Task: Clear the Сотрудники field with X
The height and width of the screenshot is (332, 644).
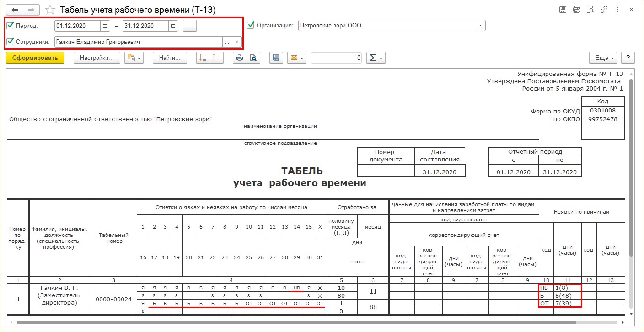Action: point(236,42)
